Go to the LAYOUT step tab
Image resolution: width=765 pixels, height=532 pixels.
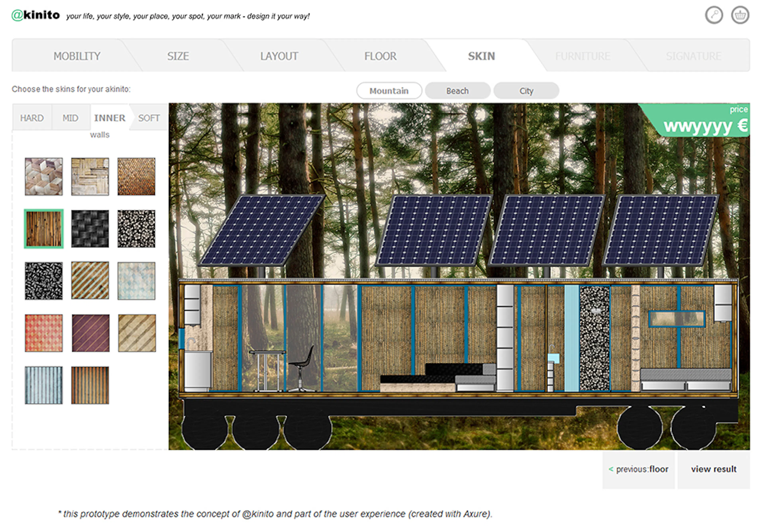click(279, 56)
